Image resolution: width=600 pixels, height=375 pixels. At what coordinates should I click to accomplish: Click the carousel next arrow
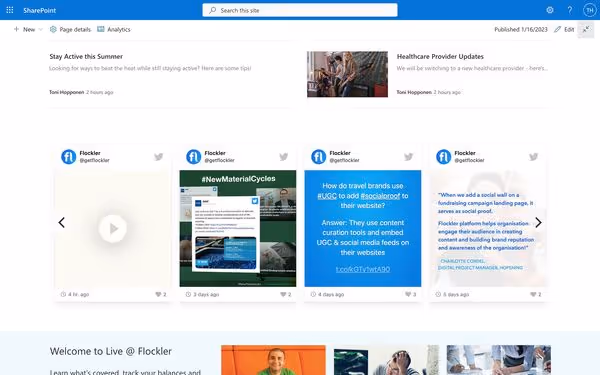tap(538, 222)
